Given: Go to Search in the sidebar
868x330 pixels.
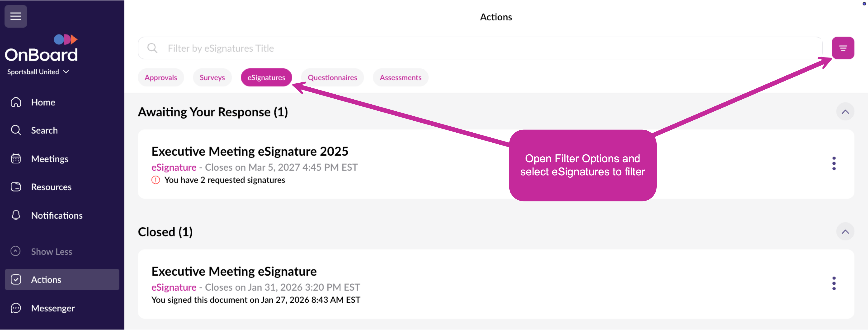Looking at the screenshot, I should pyautogui.click(x=44, y=130).
